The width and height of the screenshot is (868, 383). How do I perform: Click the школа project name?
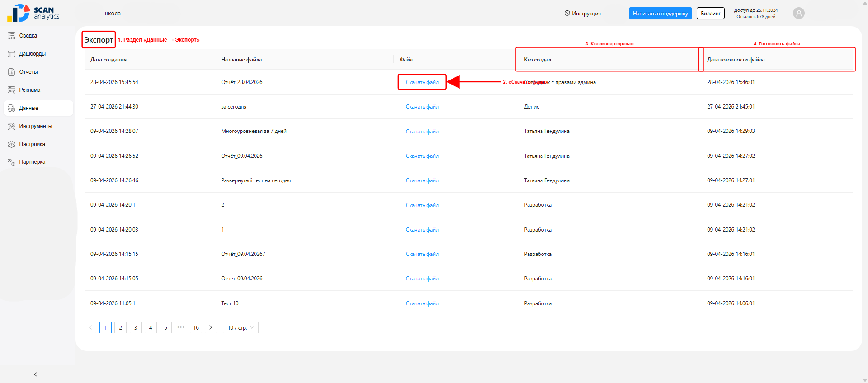point(112,14)
